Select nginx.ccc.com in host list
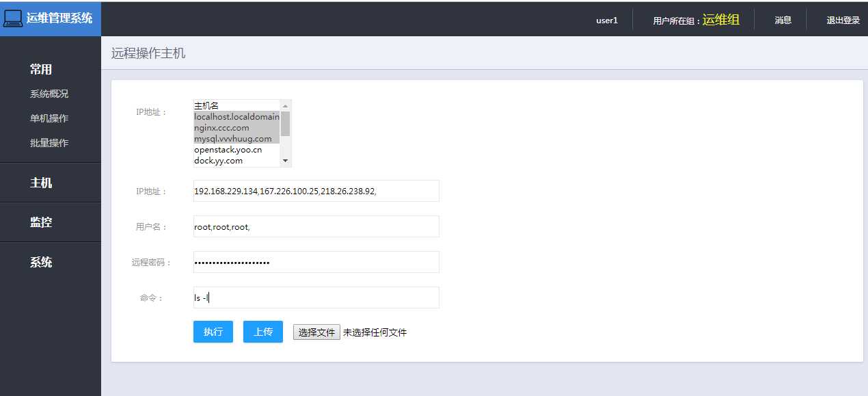This screenshot has height=396, width=868. point(236,128)
